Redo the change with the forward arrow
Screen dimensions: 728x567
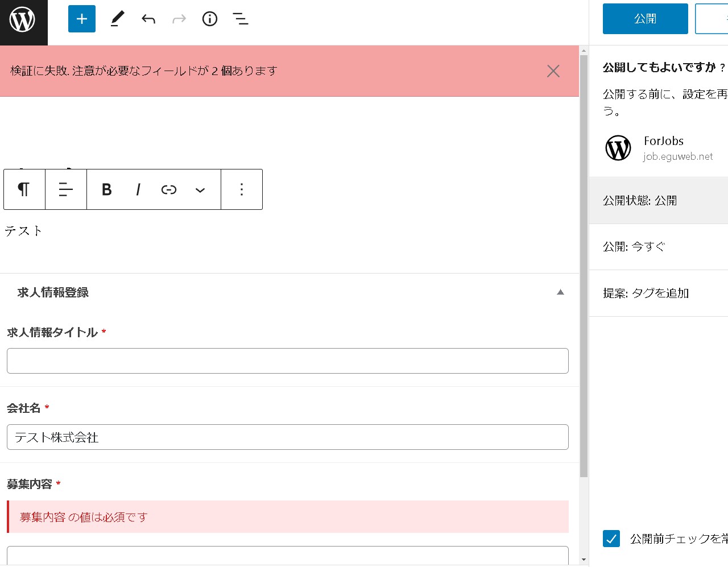[x=179, y=18]
